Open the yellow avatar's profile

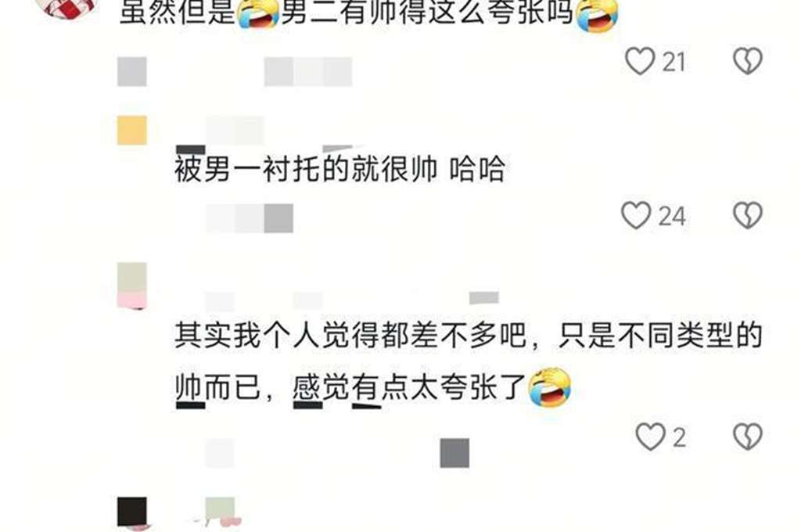131,131
